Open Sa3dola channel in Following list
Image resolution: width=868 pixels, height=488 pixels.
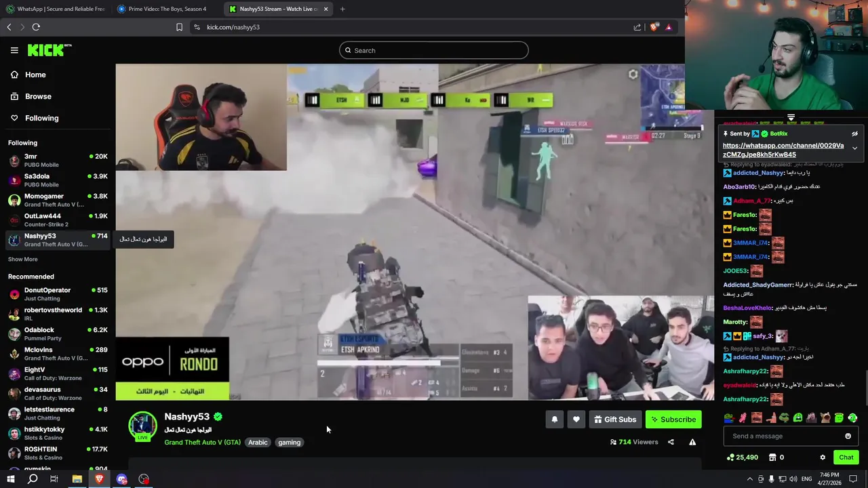coord(58,180)
